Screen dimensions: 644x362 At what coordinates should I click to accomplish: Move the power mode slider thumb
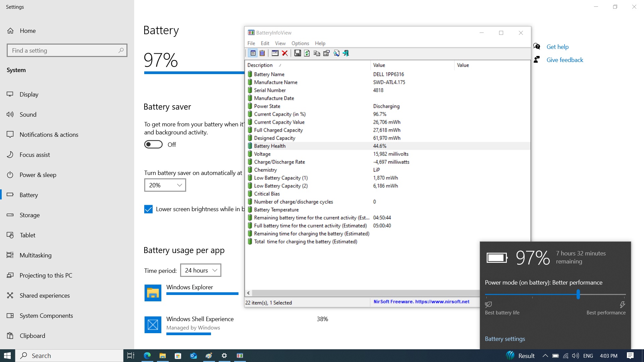click(578, 294)
